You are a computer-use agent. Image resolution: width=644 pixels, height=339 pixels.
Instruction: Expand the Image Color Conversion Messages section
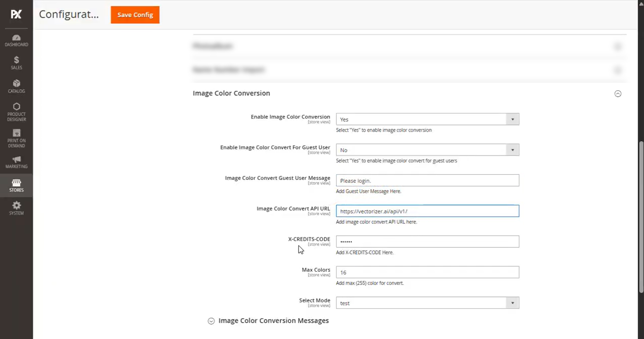[x=211, y=321]
